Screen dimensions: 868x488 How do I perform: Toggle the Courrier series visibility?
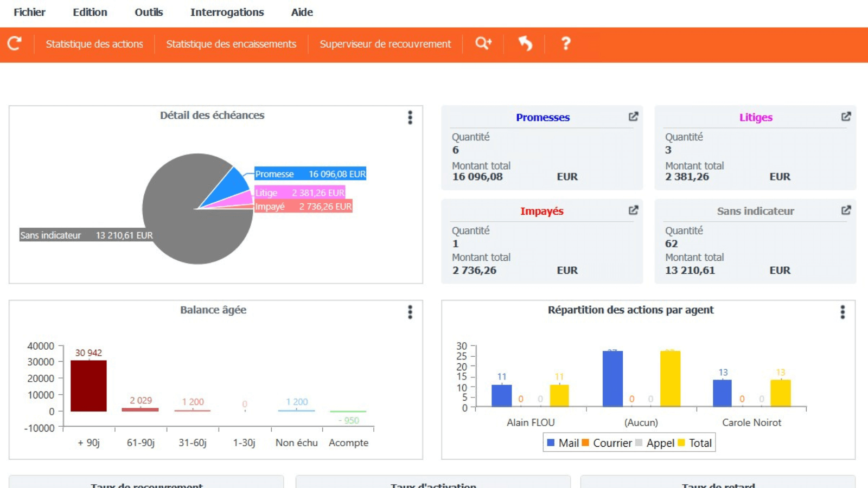point(609,443)
